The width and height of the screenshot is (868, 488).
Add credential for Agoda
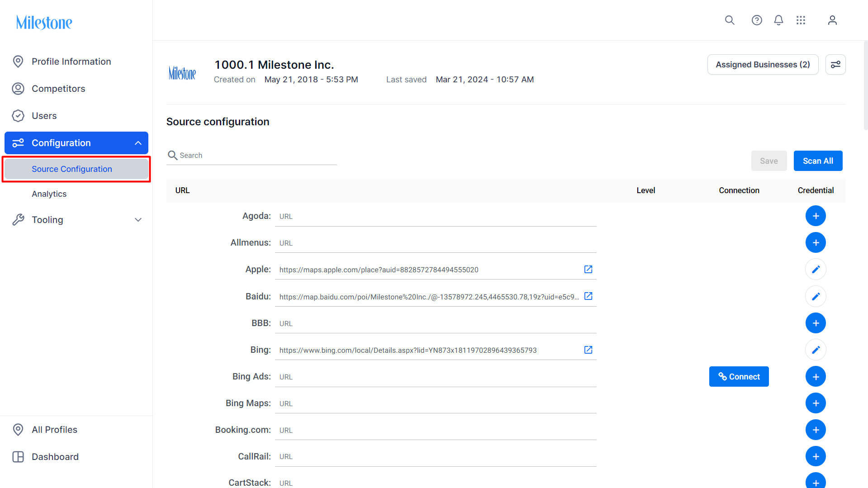tap(816, 216)
